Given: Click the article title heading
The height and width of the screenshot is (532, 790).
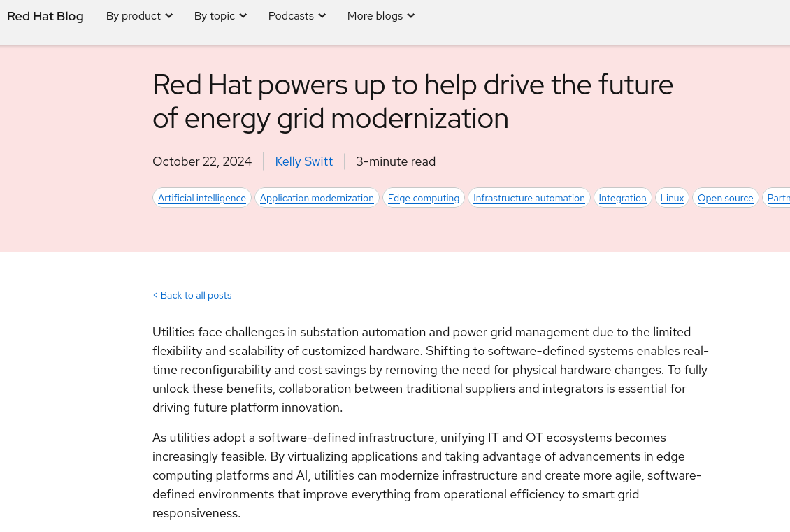Looking at the screenshot, I should coord(412,102).
